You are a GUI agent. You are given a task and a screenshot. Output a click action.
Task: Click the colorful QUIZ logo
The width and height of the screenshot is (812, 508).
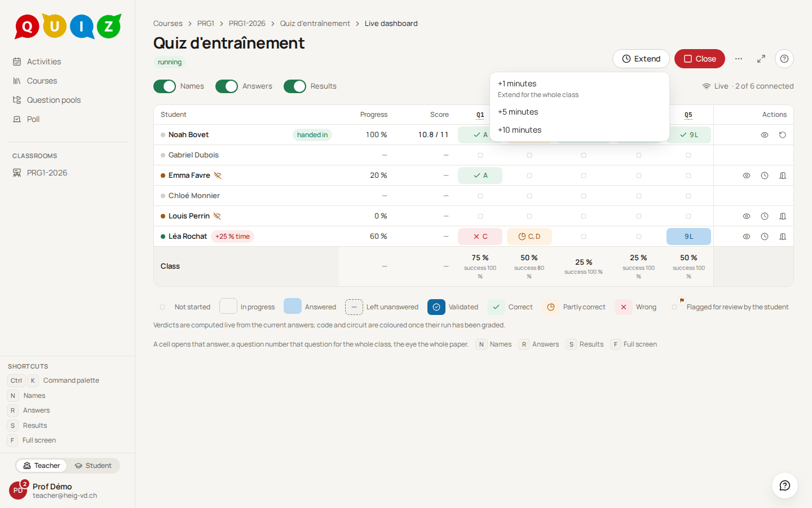click(x=68, y=27)
